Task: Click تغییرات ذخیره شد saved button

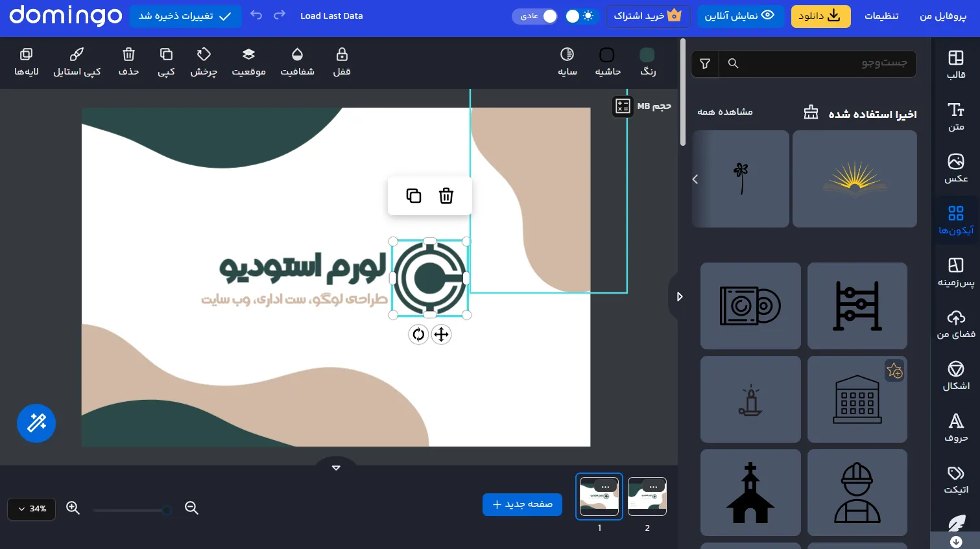Action: [185, 16]
